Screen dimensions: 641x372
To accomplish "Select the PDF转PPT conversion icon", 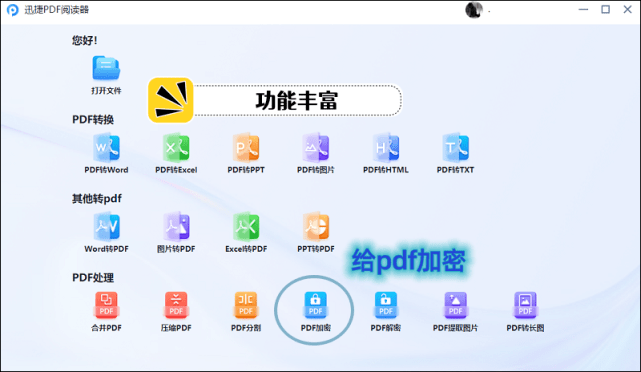I will (246, 147).
